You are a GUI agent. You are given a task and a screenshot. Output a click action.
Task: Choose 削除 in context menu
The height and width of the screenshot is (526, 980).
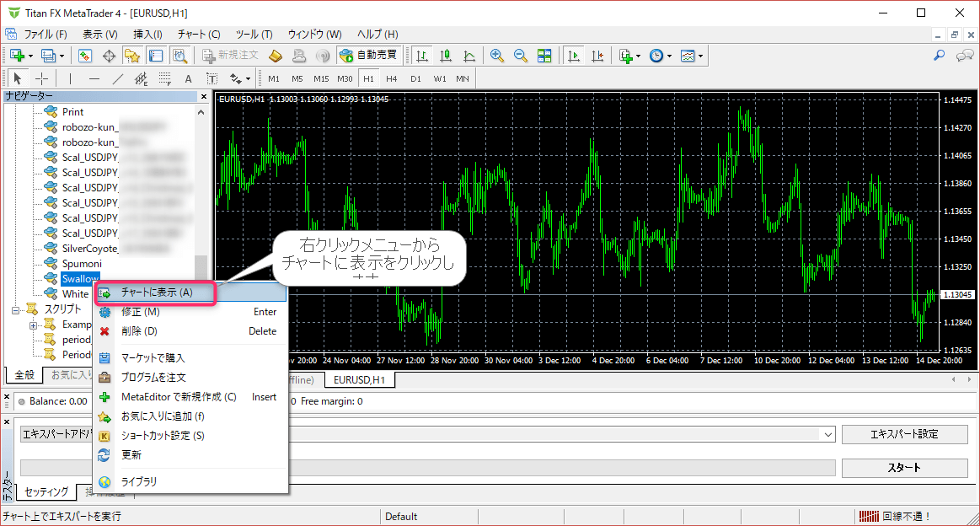(x=190, y=331)
